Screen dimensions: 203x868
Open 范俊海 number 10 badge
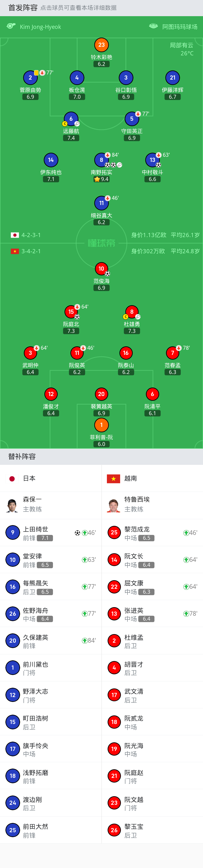tap(101, 268)
